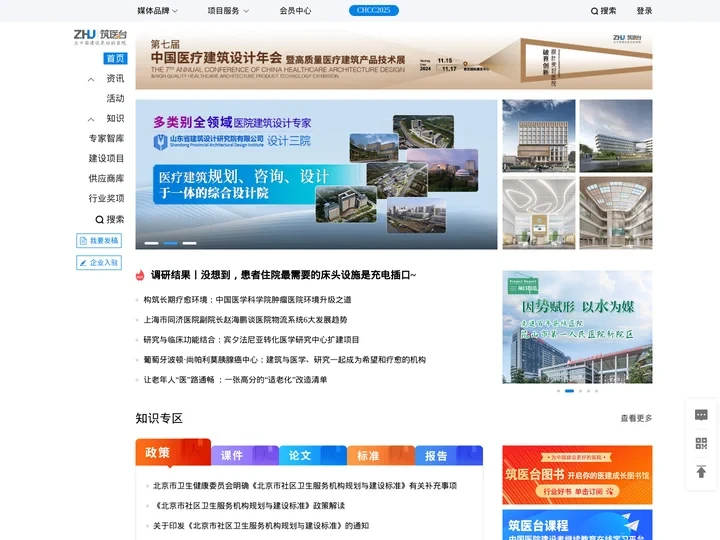Open headline about 患者住院 充电插口 survey
Screen dimensions: 720x540
click(283, 275)
